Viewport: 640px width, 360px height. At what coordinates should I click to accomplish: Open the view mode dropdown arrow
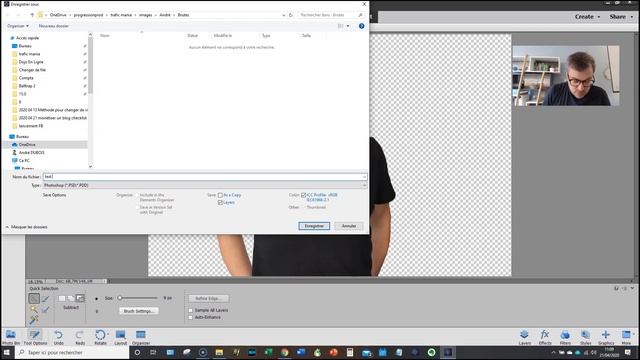point(348,26)
